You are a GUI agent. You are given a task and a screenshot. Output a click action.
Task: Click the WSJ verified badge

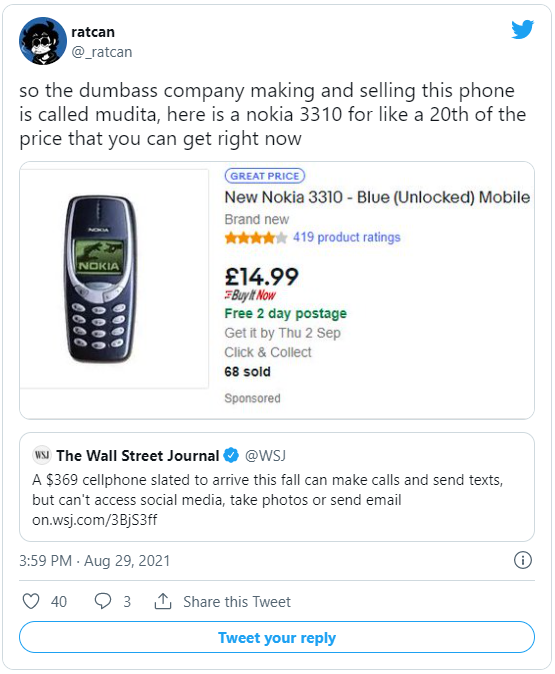(x=232, y=455)
